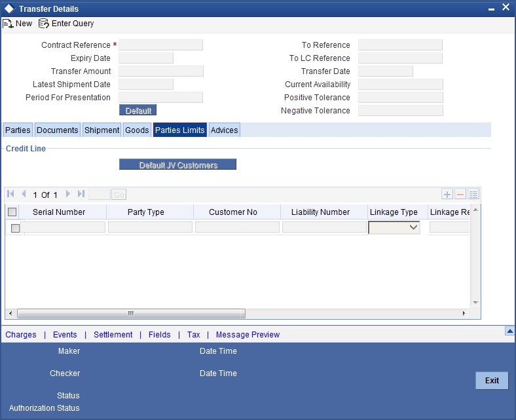This screenshot has width=516, height=420.
Task: Switch to the Documents tab
Action: (57, 130)
